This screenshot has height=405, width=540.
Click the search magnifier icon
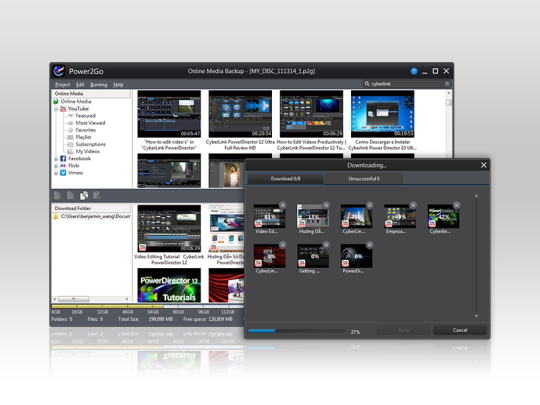pyautogui.click(x=367, y=84)
